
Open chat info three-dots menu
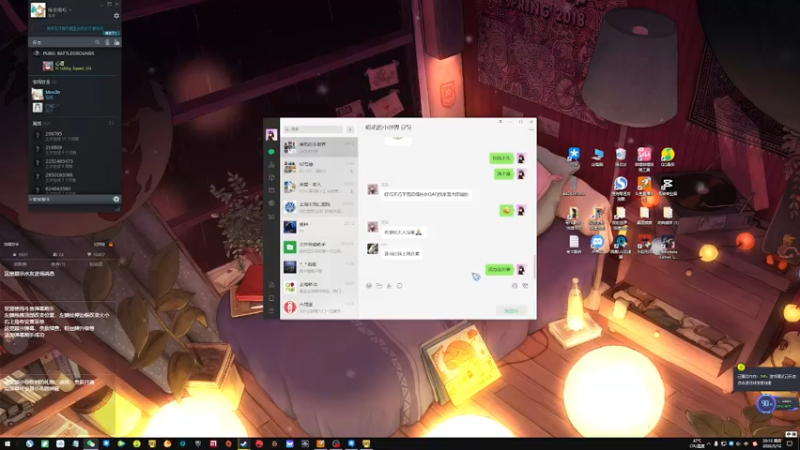point(531,130)
